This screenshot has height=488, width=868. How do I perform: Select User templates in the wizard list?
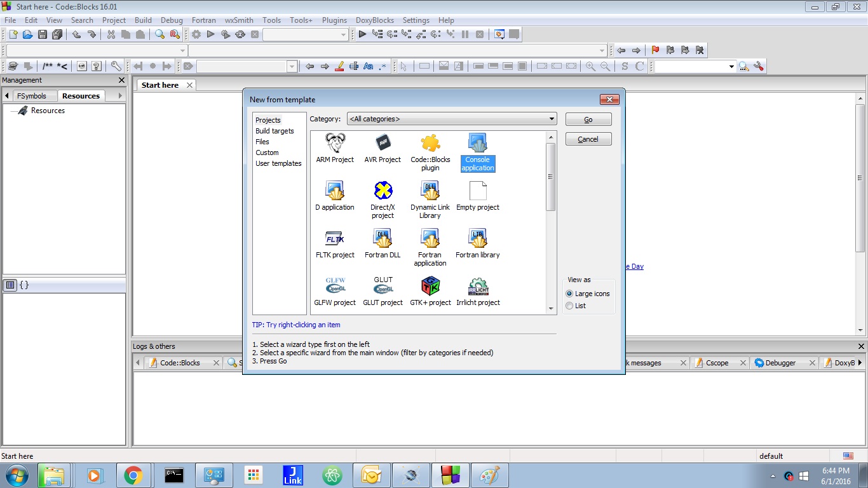tap(278, 163)
